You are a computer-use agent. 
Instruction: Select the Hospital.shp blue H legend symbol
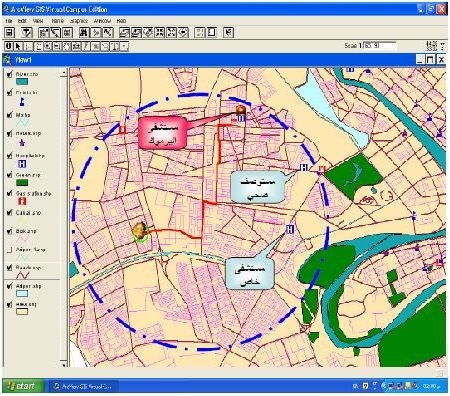click(x=22, y=164)
